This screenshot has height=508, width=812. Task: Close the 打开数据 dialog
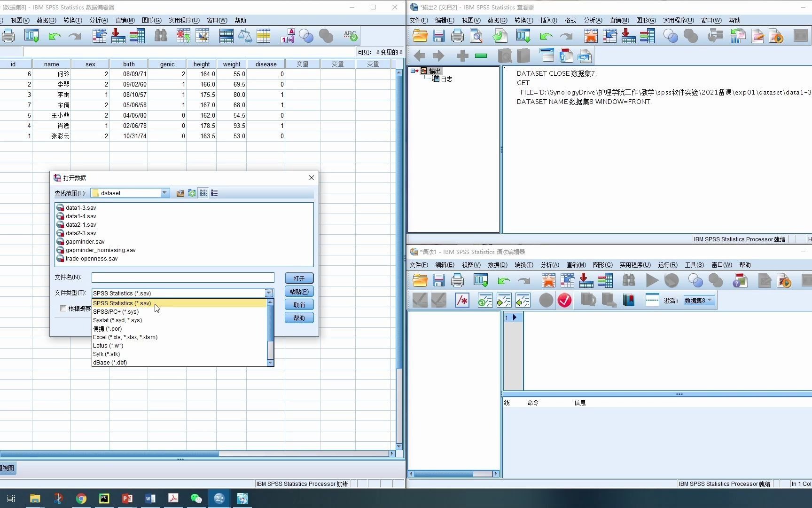click(312, 178)
